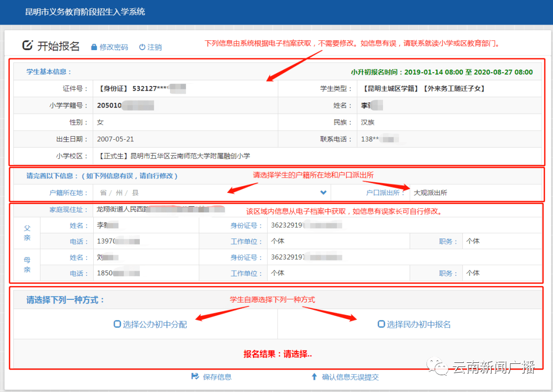Click the 报名结果：请选择.. status text
Viewport: 553px width, 392px height.
[x=278, y=354]
